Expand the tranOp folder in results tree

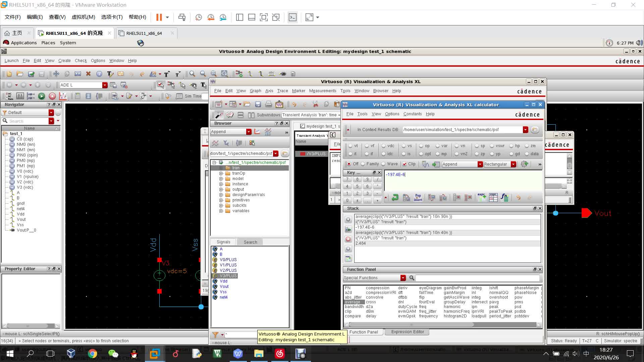[x=221, y=173]
